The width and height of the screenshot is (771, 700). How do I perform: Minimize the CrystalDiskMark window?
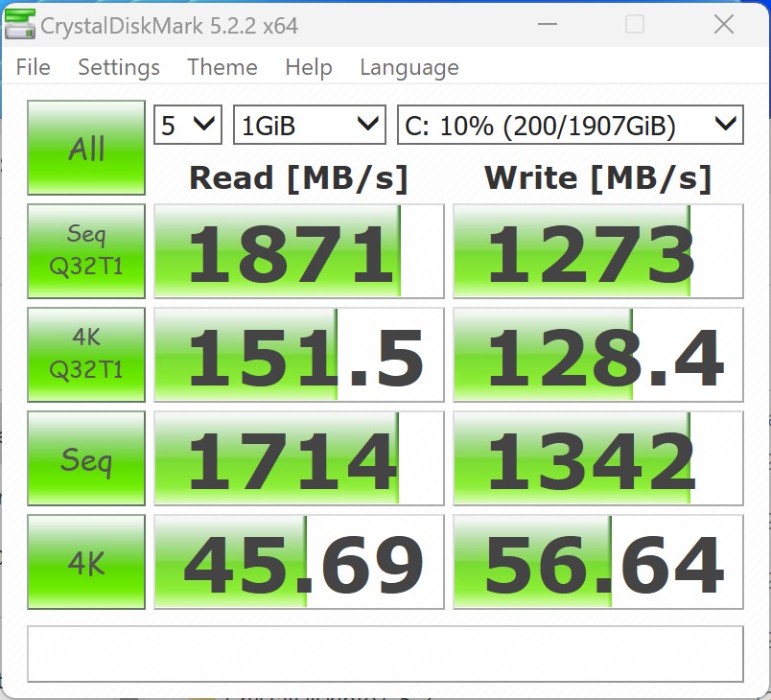(548, 24)
